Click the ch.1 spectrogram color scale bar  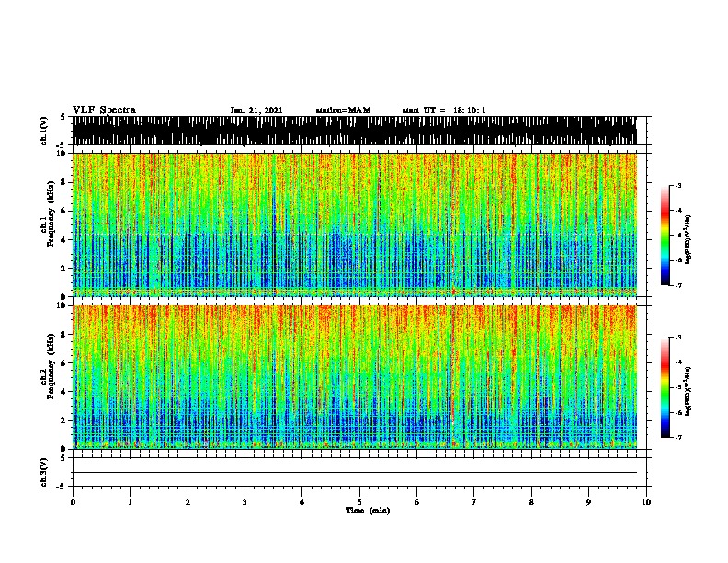click(x=665, y=236)
